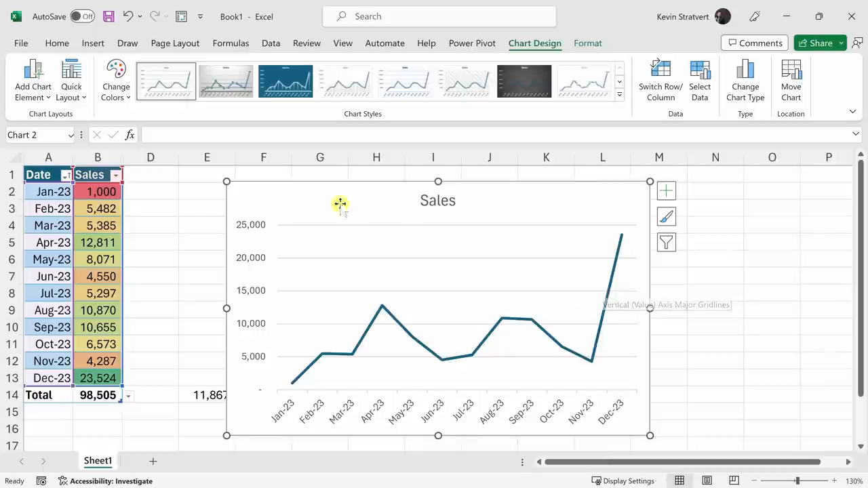Switch to the Format tab
Screen dimensions: 868x488
click(588, 43)
